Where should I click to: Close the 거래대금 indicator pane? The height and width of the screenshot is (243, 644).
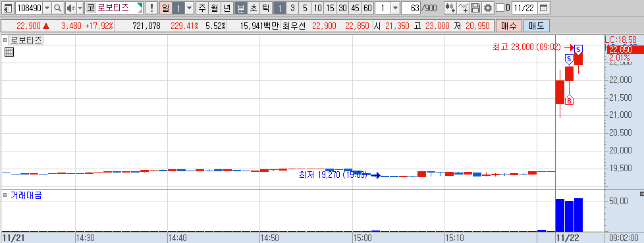642,194
